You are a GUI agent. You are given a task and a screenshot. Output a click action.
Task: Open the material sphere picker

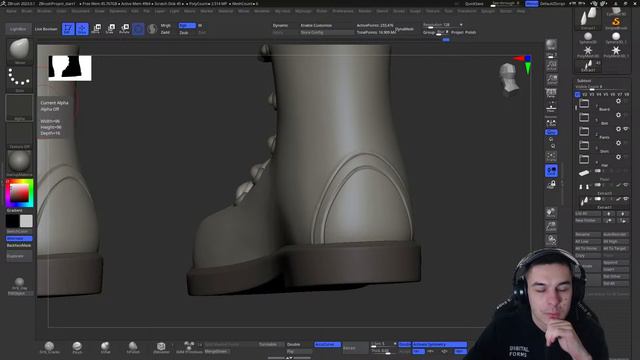click(x=19, y=163)
